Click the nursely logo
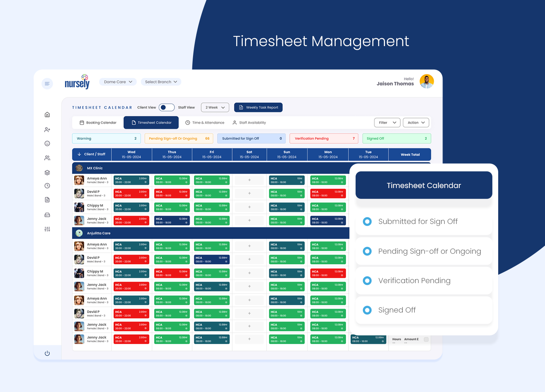The image size is (545, 392). pos(77,82)
